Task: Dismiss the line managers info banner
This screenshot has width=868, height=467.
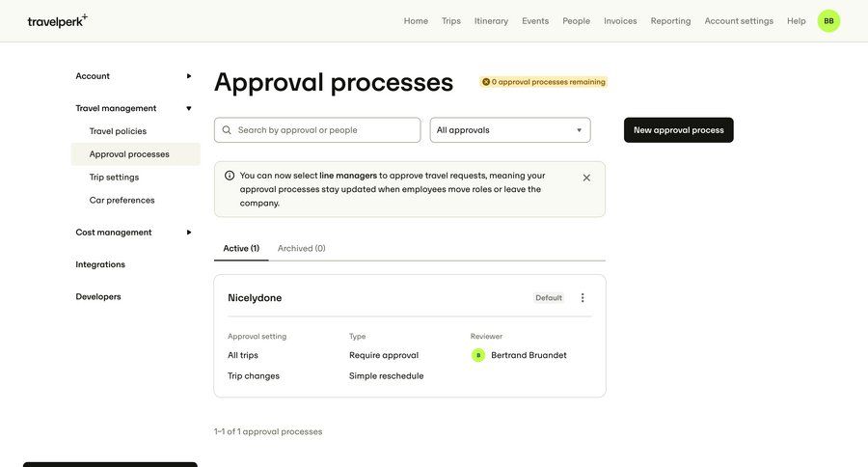Action: point(586,178)
